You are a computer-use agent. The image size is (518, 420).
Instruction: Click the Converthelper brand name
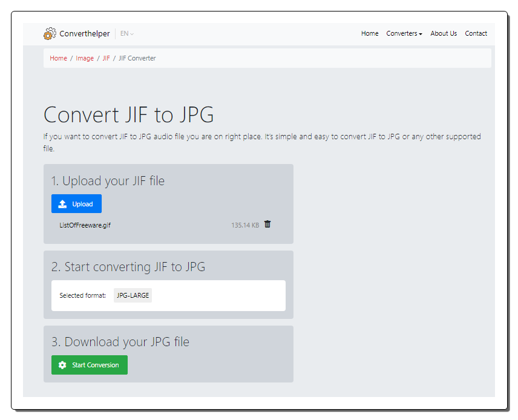click(85, 33)
